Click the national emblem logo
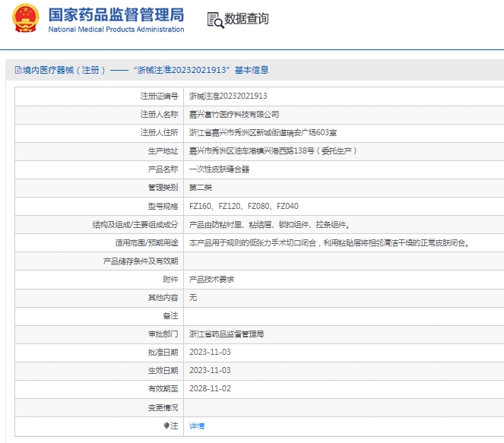The height and width of the screenshot is (443, 504). 26,18
